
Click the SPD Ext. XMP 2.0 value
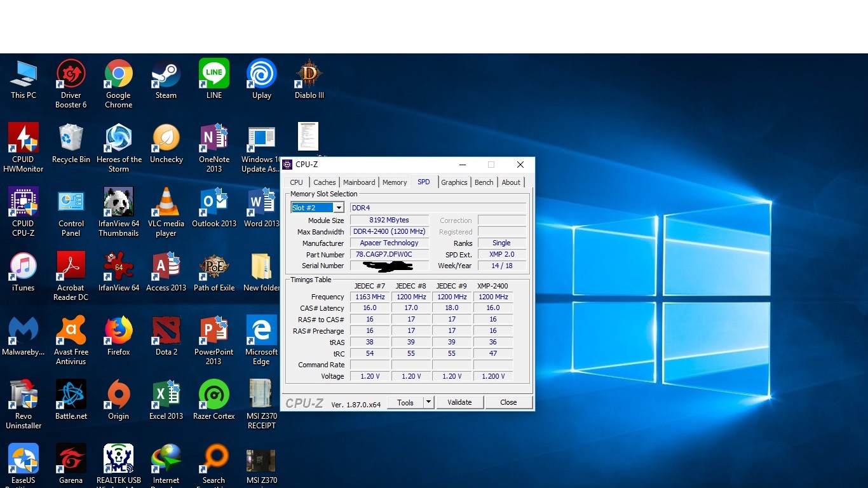point(502,255)
